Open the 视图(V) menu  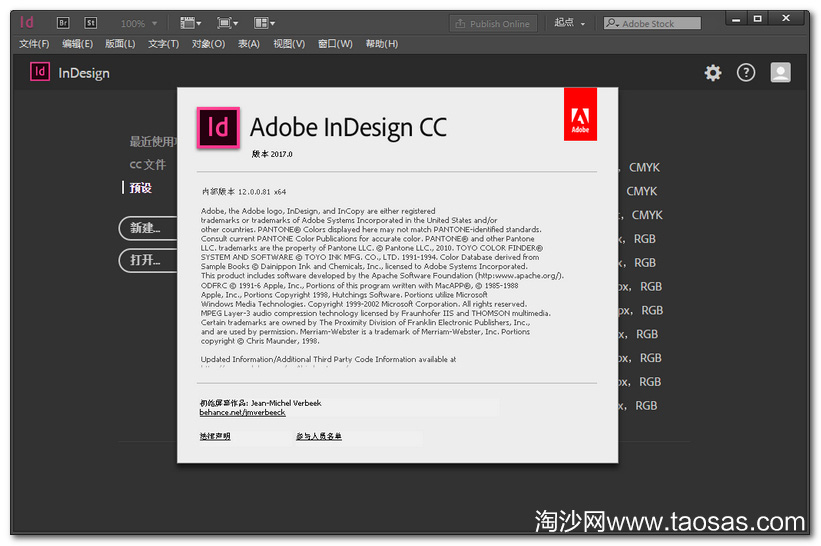pos(289,44)
